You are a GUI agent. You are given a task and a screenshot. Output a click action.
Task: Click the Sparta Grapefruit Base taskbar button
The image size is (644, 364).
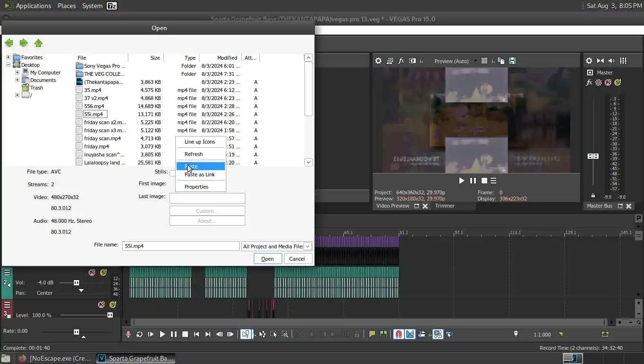pos(136,358)
